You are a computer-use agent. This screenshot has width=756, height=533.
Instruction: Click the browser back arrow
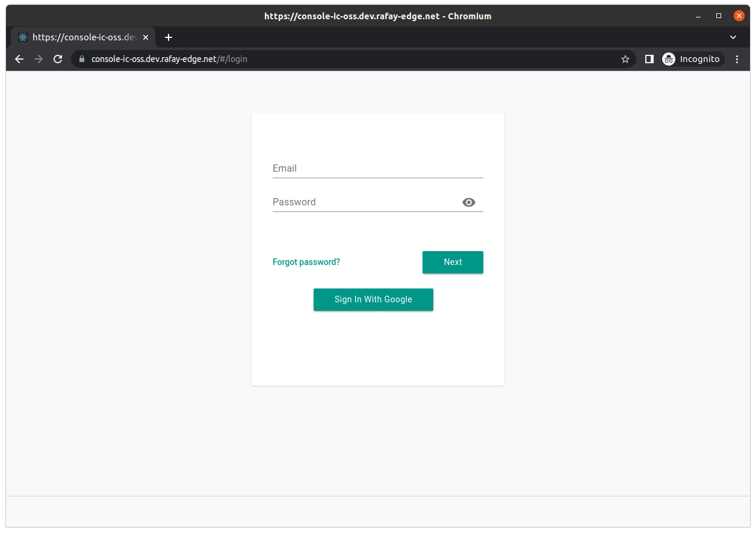[x=19, y=59]
